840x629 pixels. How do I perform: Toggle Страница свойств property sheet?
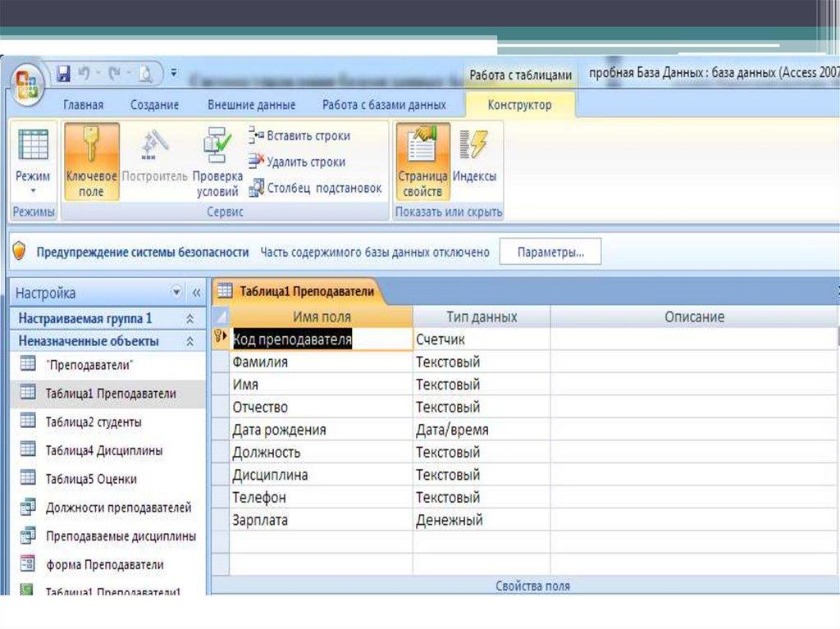coord(422,162)
